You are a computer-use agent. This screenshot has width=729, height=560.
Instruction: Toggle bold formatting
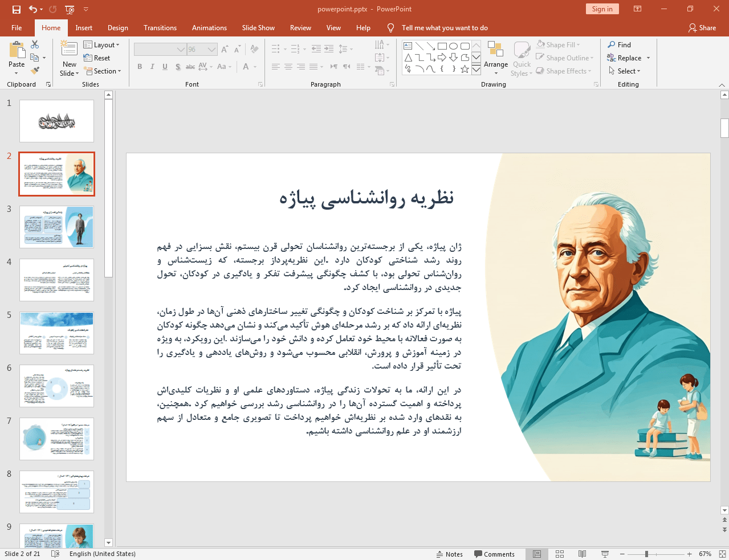139,67
